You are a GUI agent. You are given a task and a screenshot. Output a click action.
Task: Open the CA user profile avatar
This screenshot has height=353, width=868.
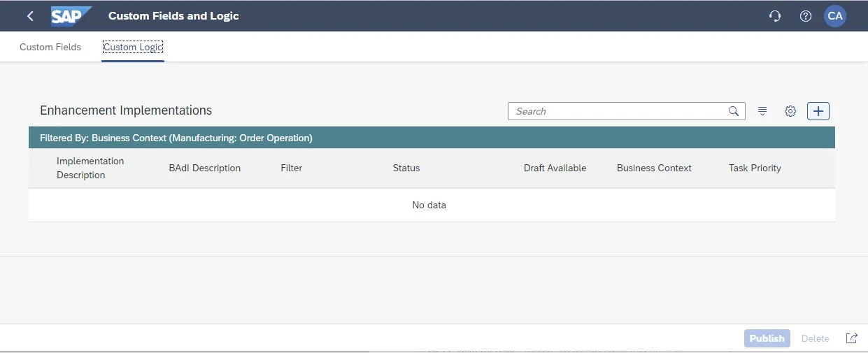(835, 15)
